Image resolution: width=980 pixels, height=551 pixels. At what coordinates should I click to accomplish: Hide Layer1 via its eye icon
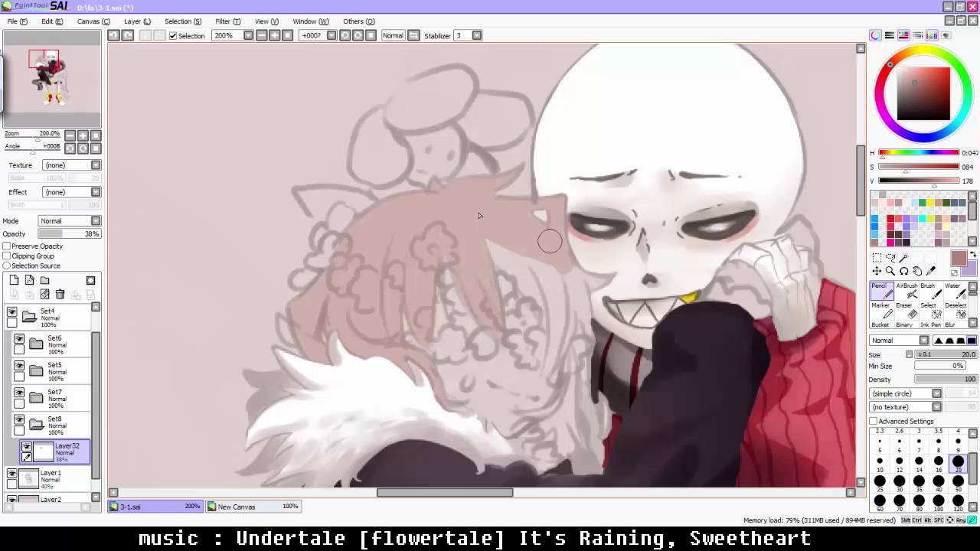click(11, 474)
